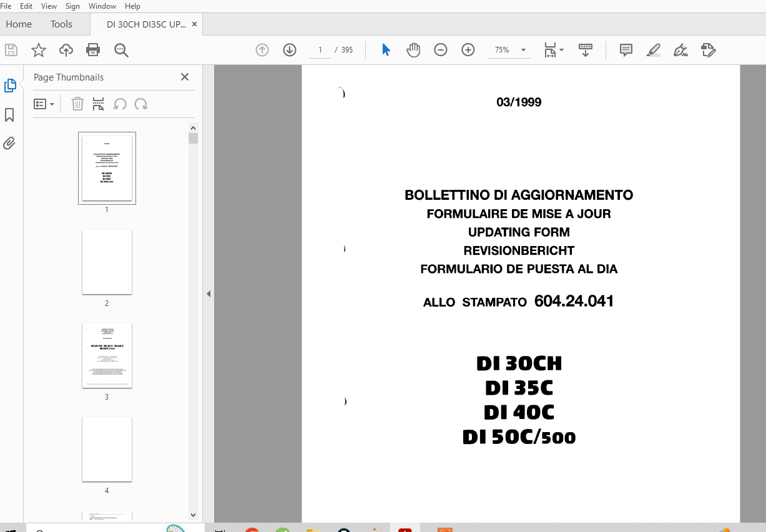Click 'DI 35C' model title
The height and width of the screenshot is (532, 766).
pos(519,388)
